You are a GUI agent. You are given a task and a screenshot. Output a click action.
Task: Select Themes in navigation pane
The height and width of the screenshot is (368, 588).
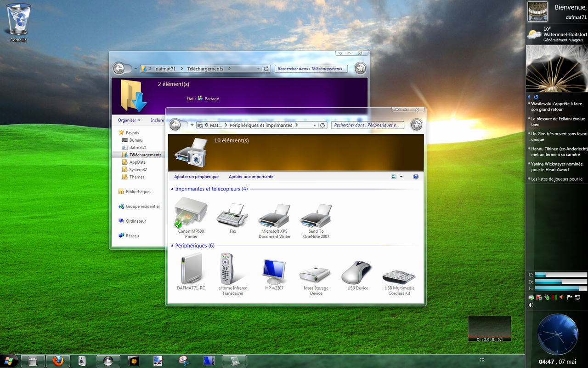[x=133, y=177]
